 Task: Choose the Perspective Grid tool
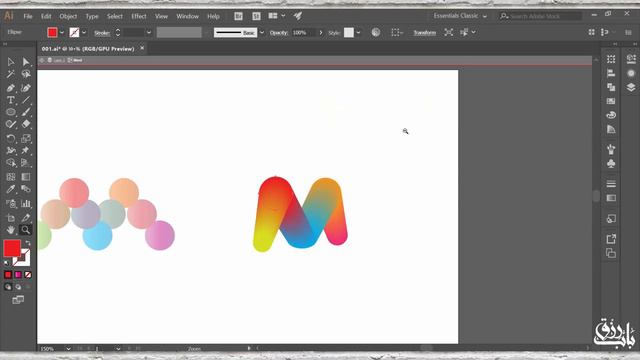point(26,163)
